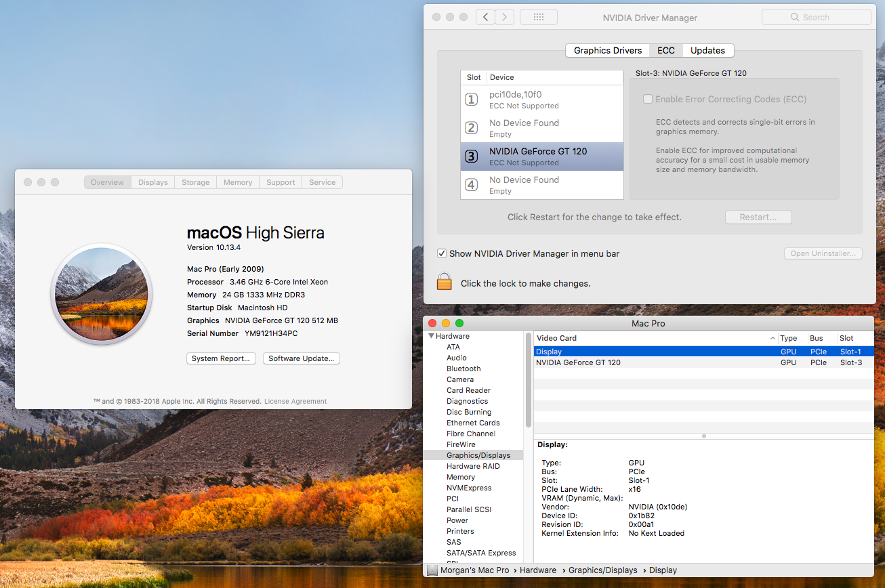Image resolution: width=885 pixels, height=588 pixels.
Task: Click Graphics/Displays in the bottom path bar
Action: pos(603,570)
